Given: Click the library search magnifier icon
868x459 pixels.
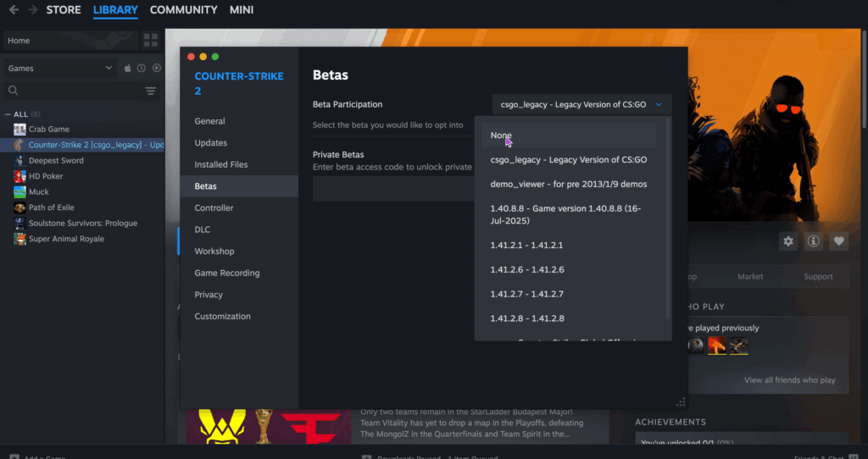Looking at the screenshot, I should click(x=14, y=91).
